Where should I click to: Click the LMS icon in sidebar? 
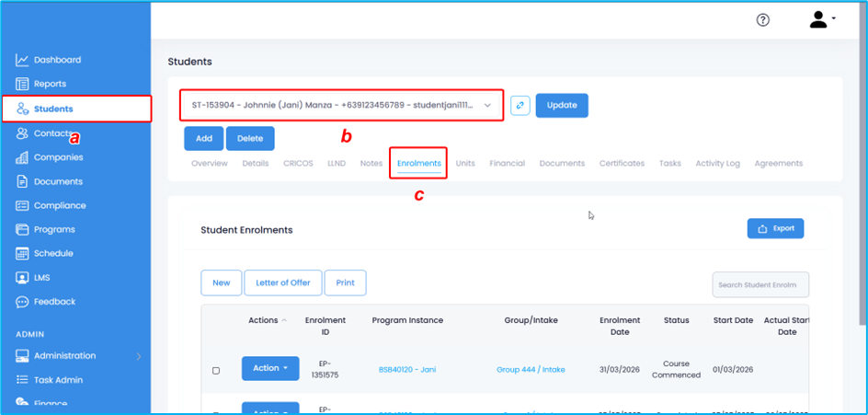(x=22, y=277)
